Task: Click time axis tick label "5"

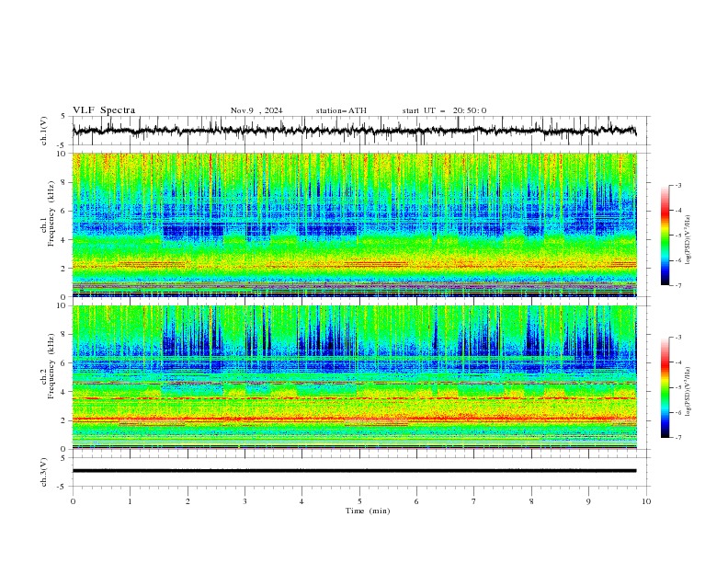Action: point(359,501)
